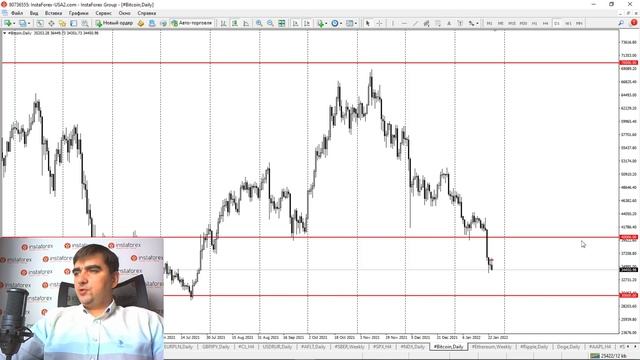Open the Data Window crosshair-target icon
Image resolution: width=640 pixels, height=360 pixels.
click(x=51, y=23)
